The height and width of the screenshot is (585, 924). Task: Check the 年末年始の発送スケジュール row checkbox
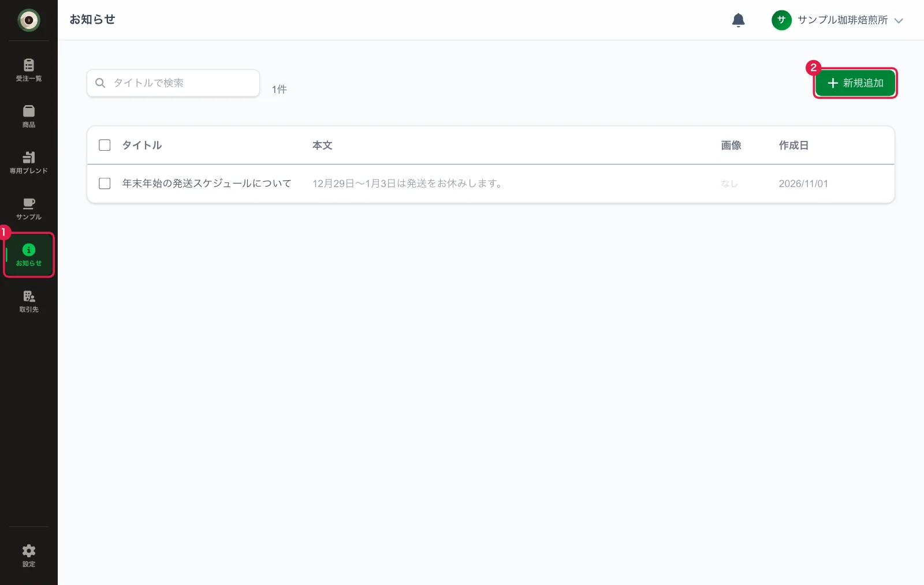point(105,183)
